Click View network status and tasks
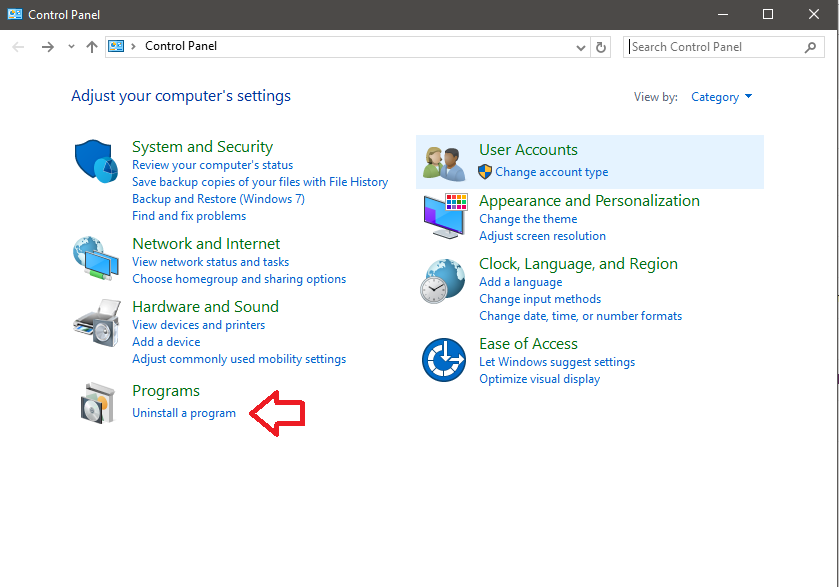This screenshot has height=587, width=839. click(210, 262)
